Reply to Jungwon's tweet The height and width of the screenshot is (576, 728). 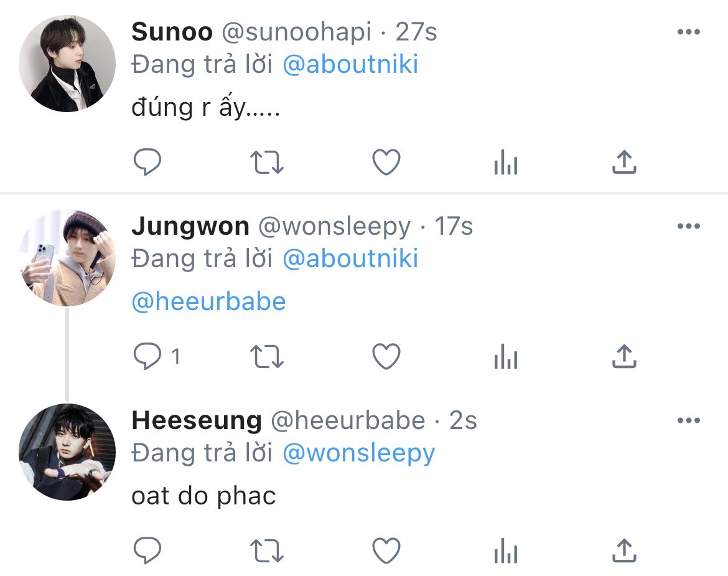tap(148, 357)
